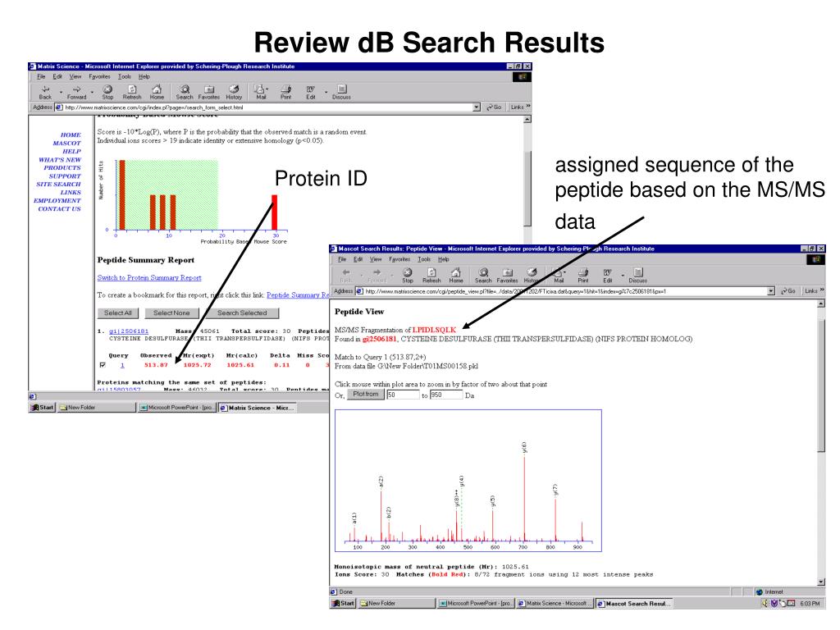Click Edit icon in Peptide View window
The width and height of the screenshot is (840, 630).
(x=608, y=276)
